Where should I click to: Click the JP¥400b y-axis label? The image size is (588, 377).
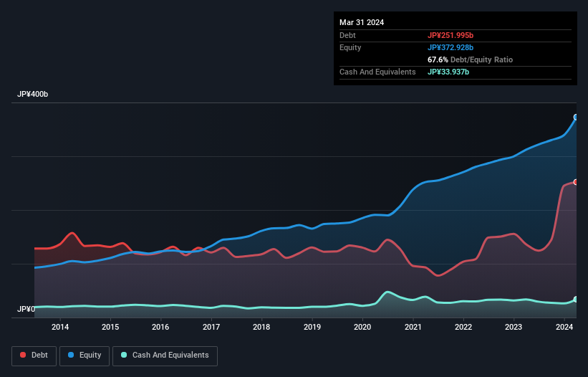(33, 94)
